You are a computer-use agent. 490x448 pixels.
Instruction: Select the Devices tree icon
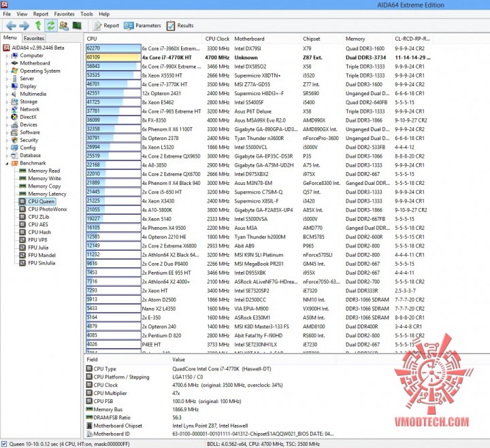[x=14, y=124]
